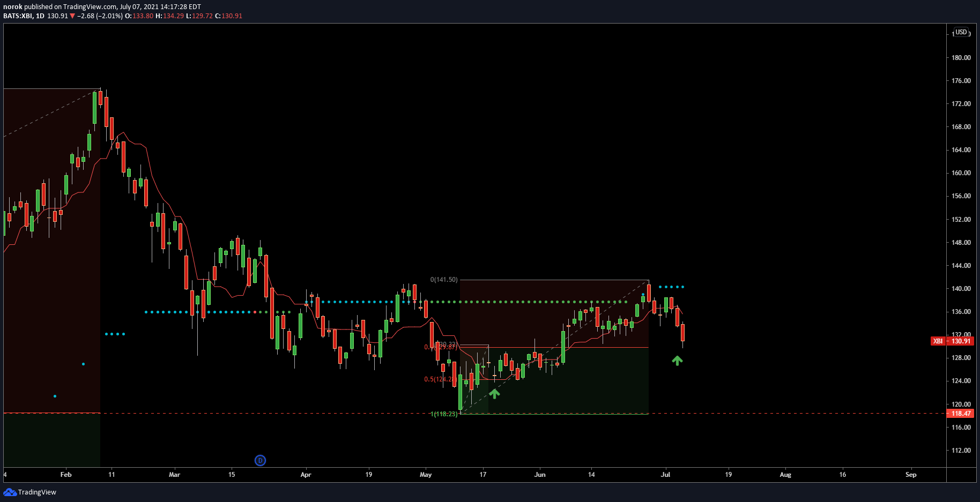Click the C:130.91 close value

228,16
